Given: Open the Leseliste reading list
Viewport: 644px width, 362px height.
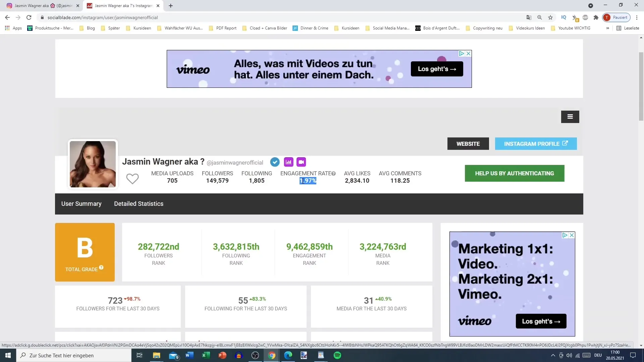Looking at the screenshot, I should point(628,28).
